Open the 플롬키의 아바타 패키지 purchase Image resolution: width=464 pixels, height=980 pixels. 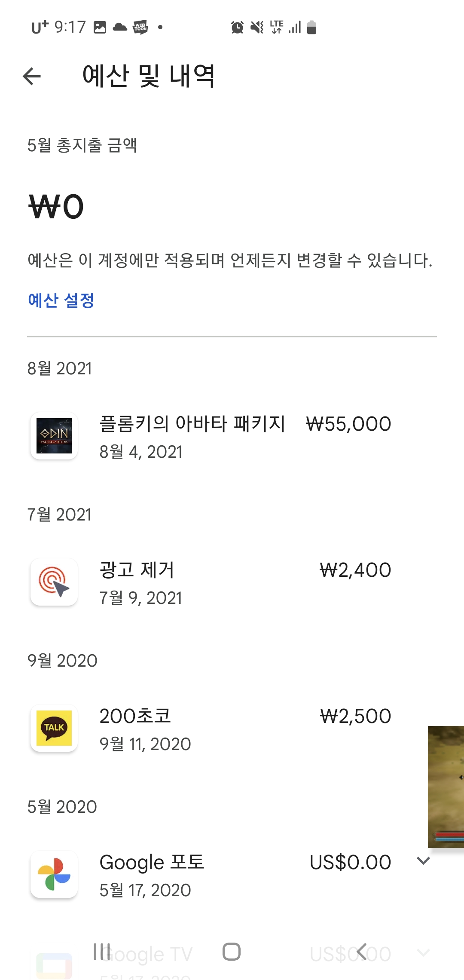point(192,424)
